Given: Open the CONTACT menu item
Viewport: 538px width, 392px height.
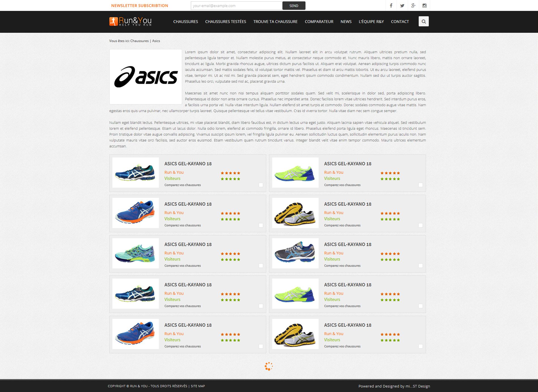Looking at the screenshot, I should click(400, 22).
